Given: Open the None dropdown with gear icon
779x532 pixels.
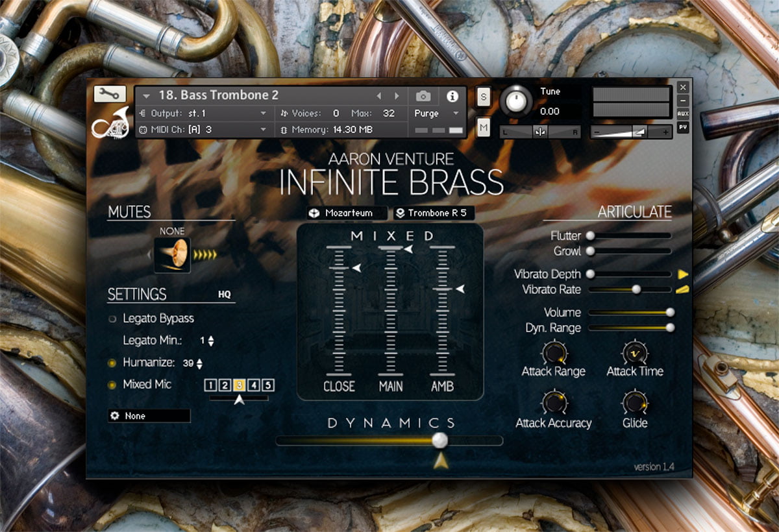Looking at the screenshot, I should (149, 416).
